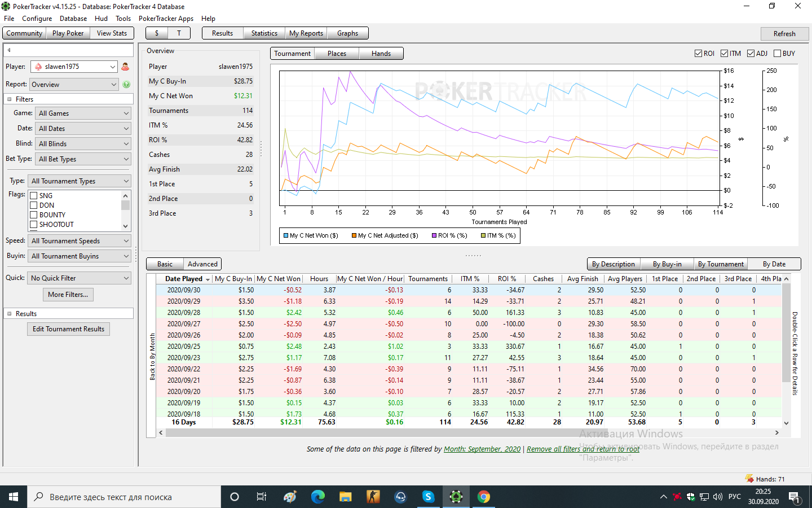The height and width of the screenshot is (508, 812).
Task: Open the Speed dropdown
Action: tap(79, 241)
